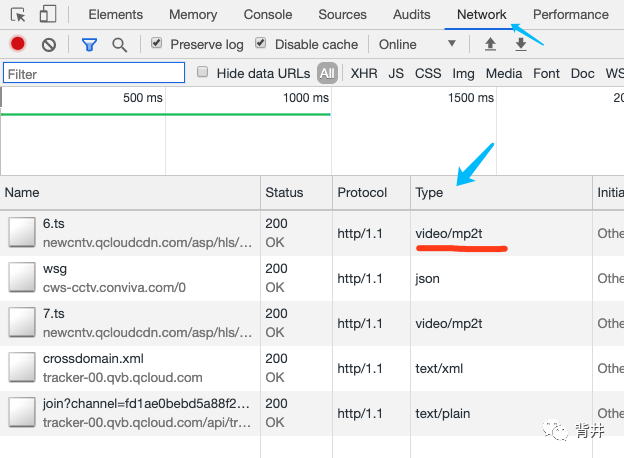Click the join?channel request file icon
Viewport: 624px width, 458px height.
tap(22, 412)
